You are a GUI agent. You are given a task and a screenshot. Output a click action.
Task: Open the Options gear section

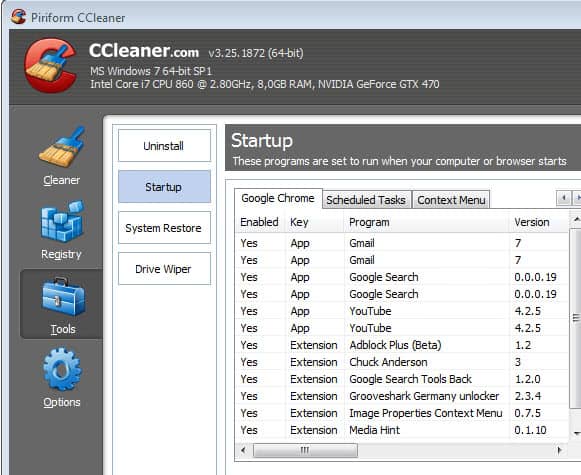(62, 378)
